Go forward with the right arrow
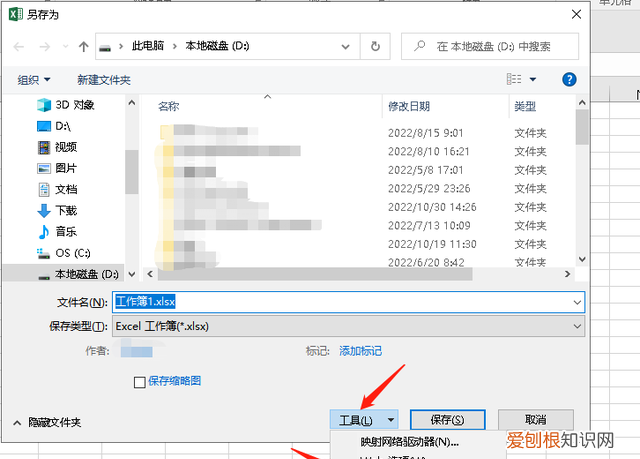640x459 pixels. [x=44, y=47]
